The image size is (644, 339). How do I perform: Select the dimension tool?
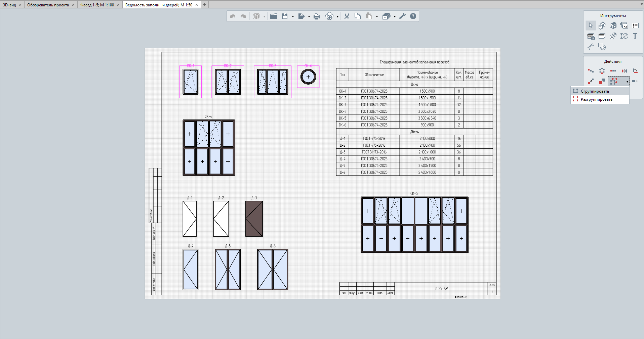point(624,36)
